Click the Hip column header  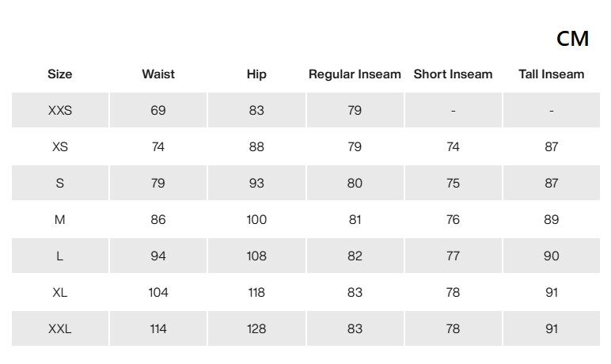click(x=256, y=74)
